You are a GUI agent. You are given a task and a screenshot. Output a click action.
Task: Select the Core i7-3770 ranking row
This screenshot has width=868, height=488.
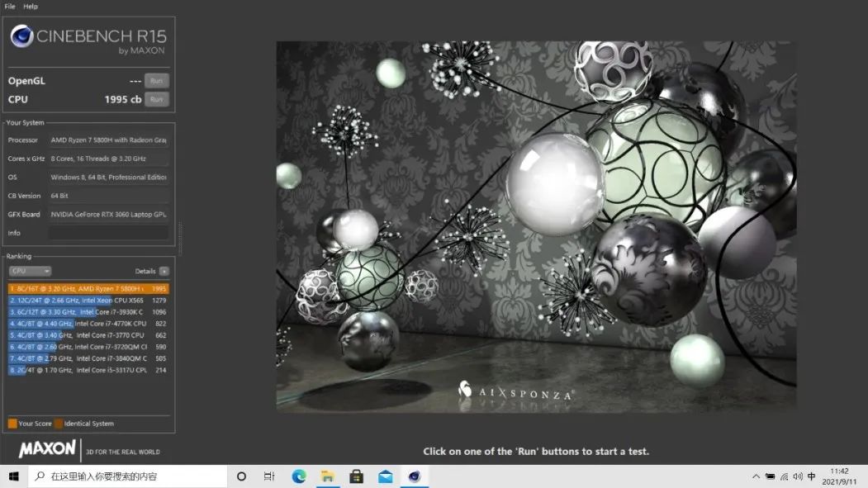(x=88, y=335)
